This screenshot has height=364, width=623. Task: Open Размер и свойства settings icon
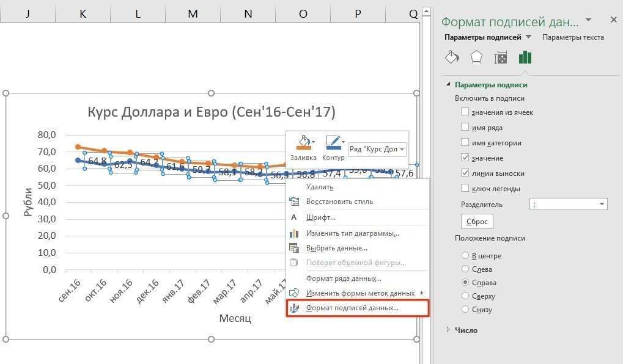[x=500, y=57]
